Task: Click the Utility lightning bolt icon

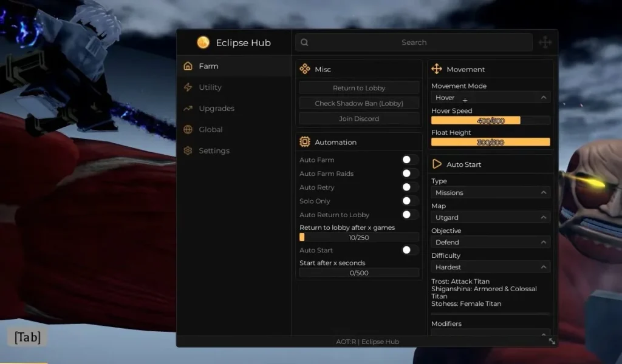Action: pyautogui.click(x=188, y=87)
